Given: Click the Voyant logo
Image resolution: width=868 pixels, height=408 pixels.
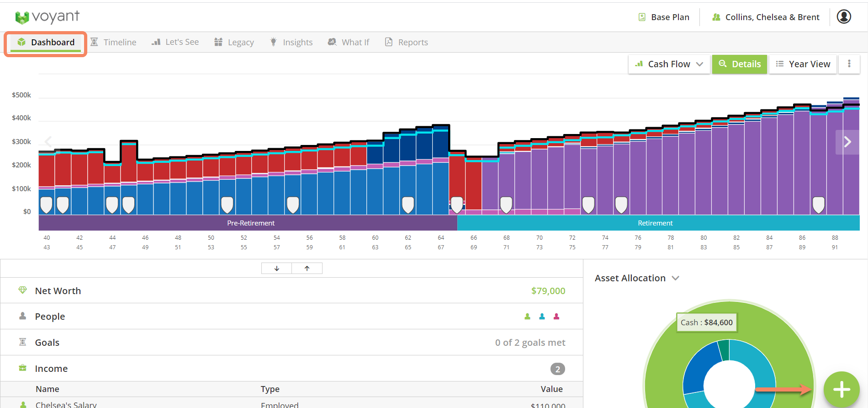Looking at the screenshot, I should tap(47, 17).
